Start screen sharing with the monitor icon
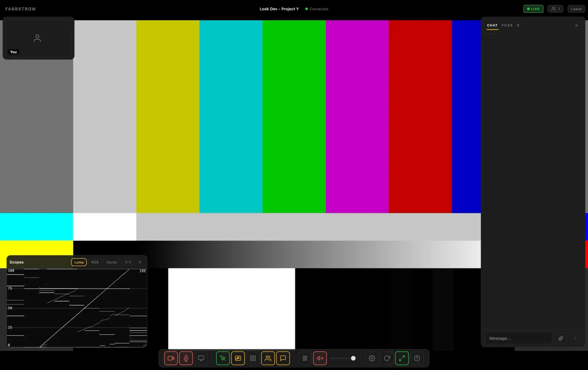Viewport: 588px width, 370px height. click(x=201, y=358)
